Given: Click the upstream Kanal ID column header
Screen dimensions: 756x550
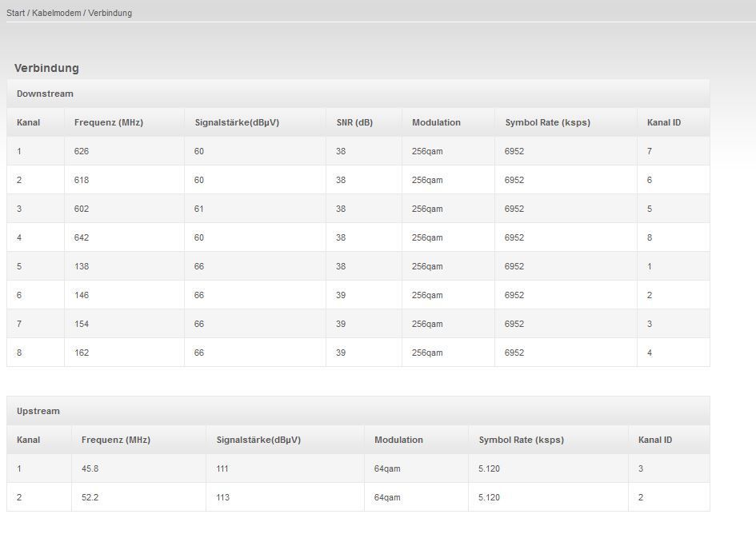Looking at the screenshot, I should tap(656, 440).
